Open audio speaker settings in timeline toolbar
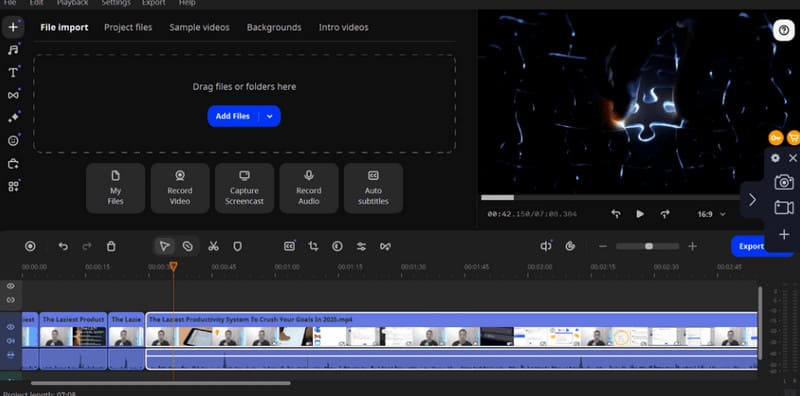 [546, 246]
